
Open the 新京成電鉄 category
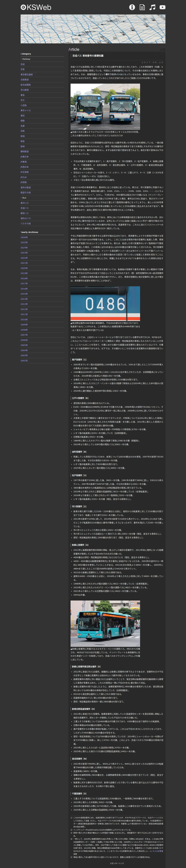[x=26, y=85]
